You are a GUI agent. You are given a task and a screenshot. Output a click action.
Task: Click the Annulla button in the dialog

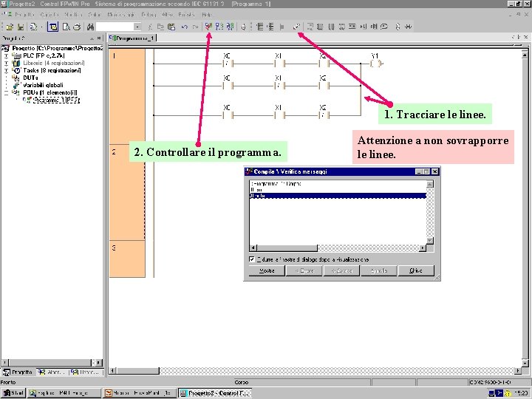click(379, 270)
